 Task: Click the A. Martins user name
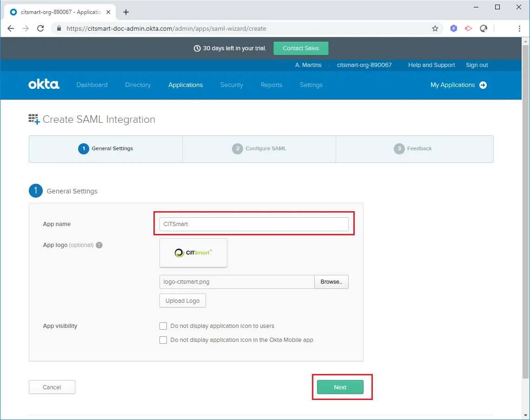pyautogui.click(x=308, y=65)
